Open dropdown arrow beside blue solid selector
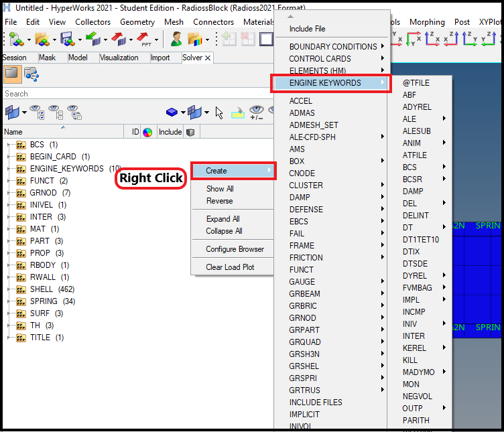Screen dimensions: 504x432 pyautogui.click(x=183, y=113)
